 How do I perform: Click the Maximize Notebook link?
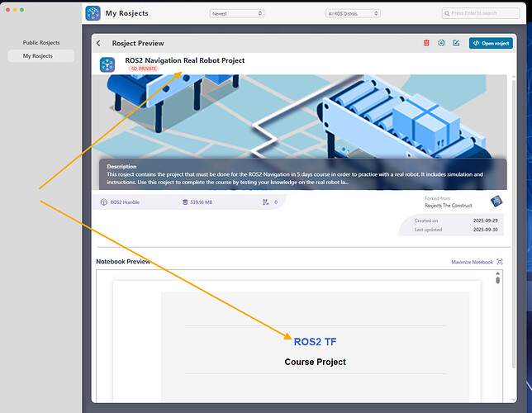pos(472,262)
